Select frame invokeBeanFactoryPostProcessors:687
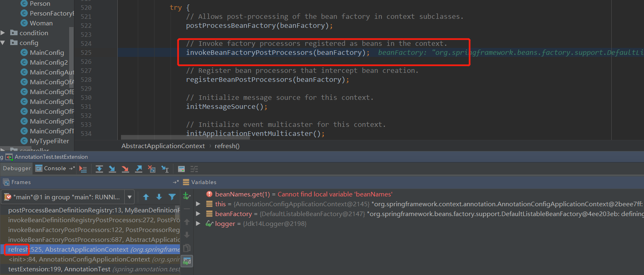644x275 pixels. 90,239
